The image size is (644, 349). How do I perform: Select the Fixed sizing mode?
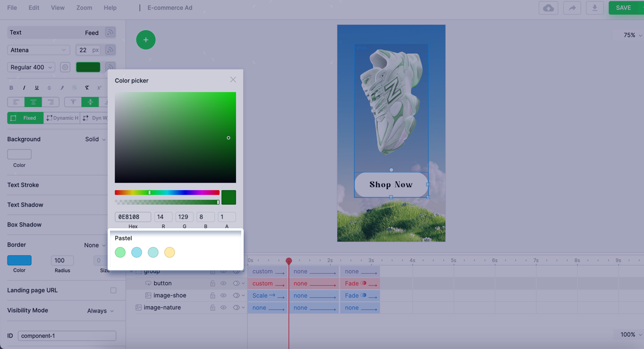[25, 118]
